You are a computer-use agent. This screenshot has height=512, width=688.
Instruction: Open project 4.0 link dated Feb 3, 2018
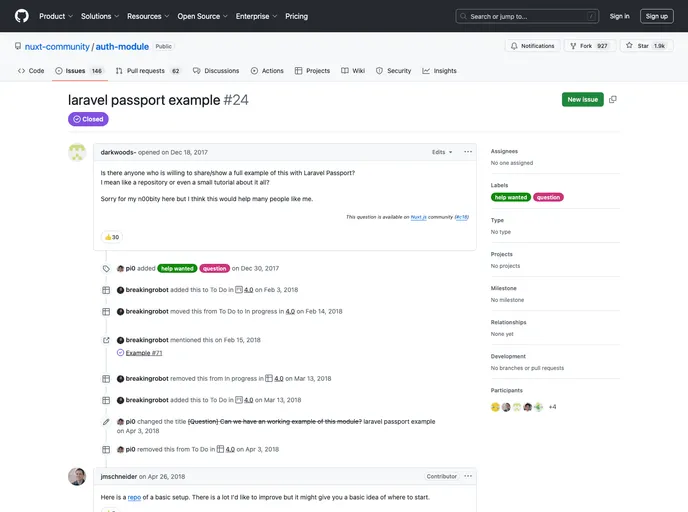[x=248, y=290]
